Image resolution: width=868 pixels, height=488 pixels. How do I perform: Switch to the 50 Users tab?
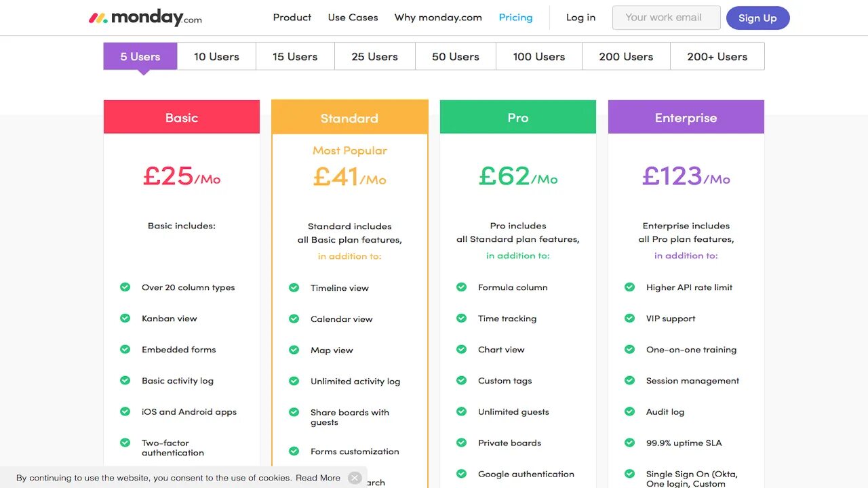point(455,57)
